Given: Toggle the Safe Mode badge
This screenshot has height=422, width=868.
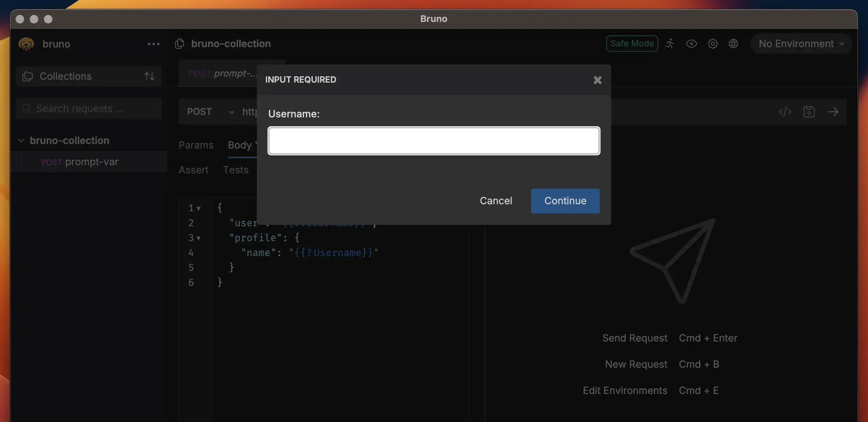Looking at the screenshot, I should (632, 44).
